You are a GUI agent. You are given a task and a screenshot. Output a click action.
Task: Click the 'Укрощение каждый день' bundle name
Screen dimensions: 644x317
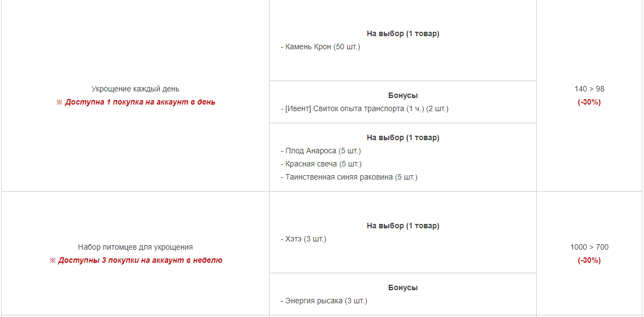135,89
